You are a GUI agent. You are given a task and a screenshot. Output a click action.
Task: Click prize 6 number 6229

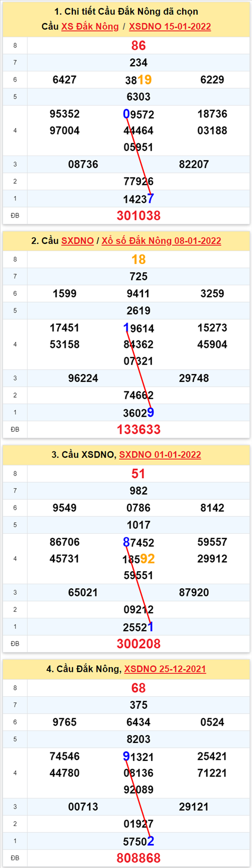(x=212, y=80)
